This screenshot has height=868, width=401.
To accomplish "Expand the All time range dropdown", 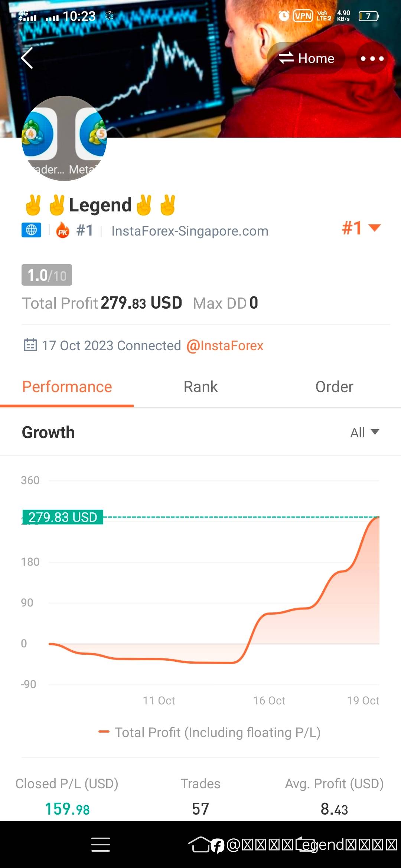I will click(x=365, y=433).
